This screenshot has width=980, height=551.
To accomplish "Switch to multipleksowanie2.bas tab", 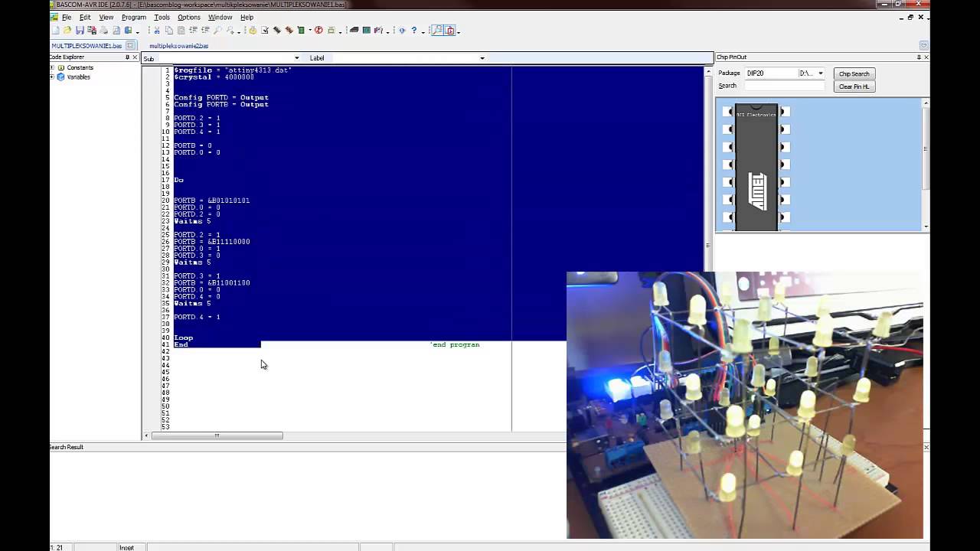I will [x=178, y=46].
